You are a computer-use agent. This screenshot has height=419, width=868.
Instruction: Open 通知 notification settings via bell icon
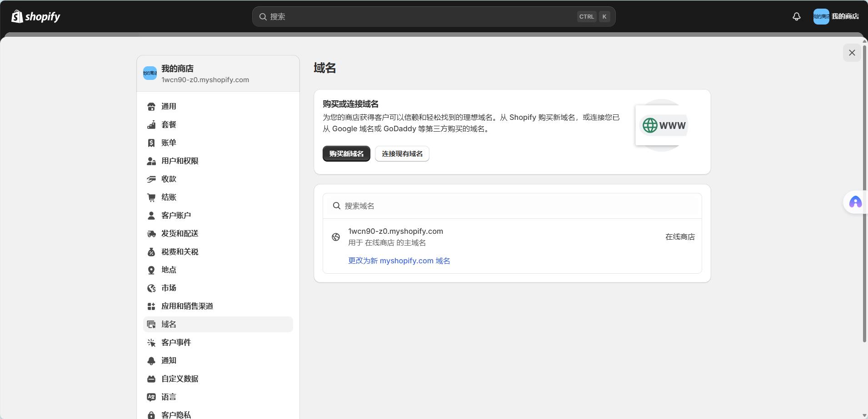(152, 360)
